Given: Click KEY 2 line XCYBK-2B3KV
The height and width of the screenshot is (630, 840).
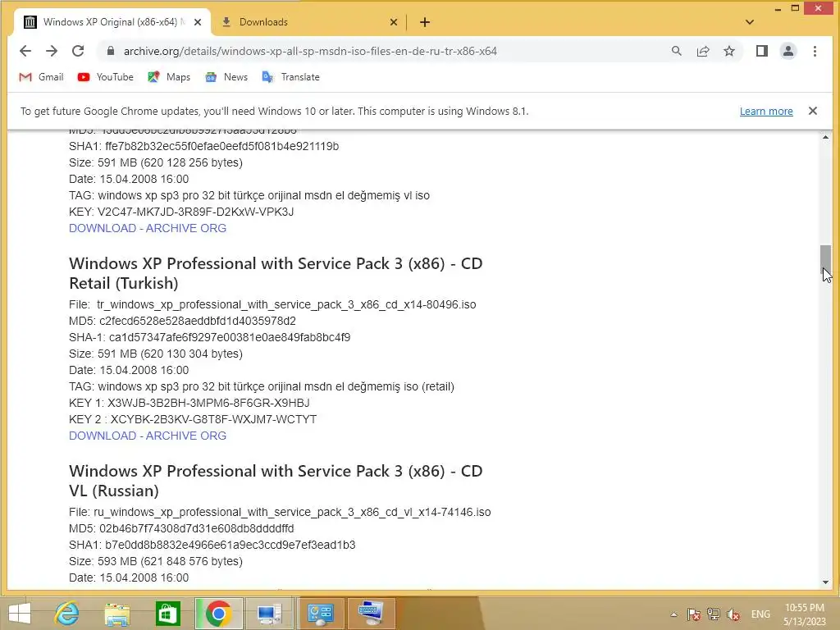Looking at the screenshot, I should tap(193, 419).
